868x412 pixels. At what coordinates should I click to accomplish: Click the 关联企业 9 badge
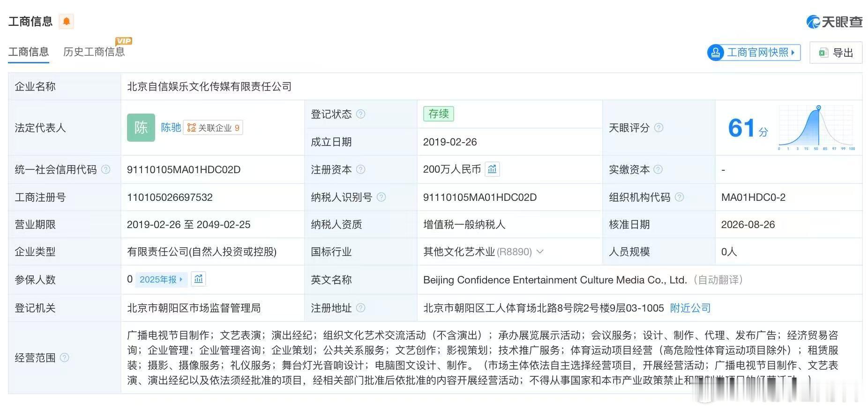(x=213, y=128)
